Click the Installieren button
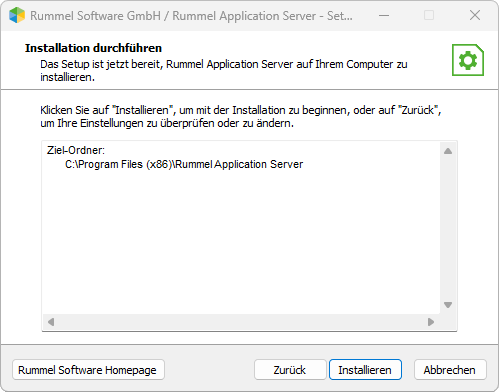Viewport: 499px width, 392px height. tap(365, 369)
